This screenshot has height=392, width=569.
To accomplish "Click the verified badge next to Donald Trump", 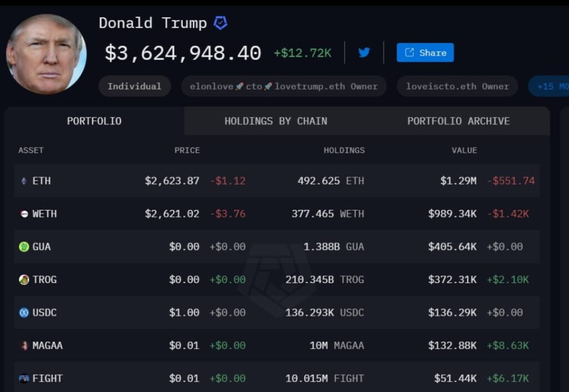I will coord(221,23).
